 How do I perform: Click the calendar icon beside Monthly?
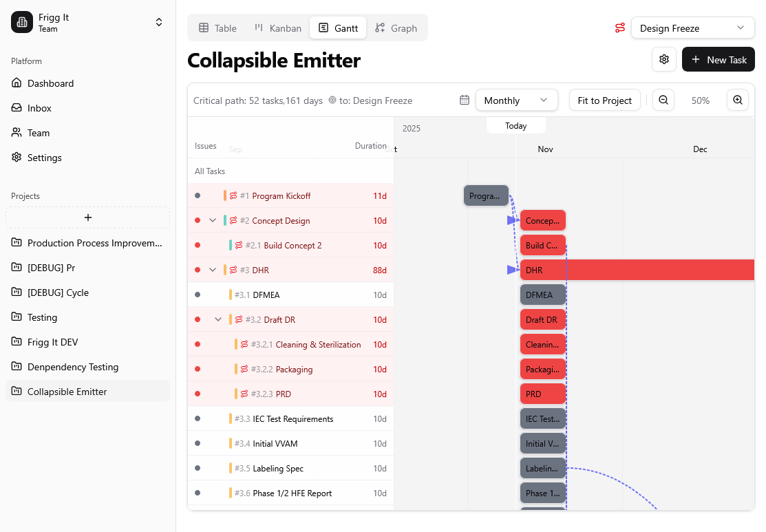pos(465,100)
